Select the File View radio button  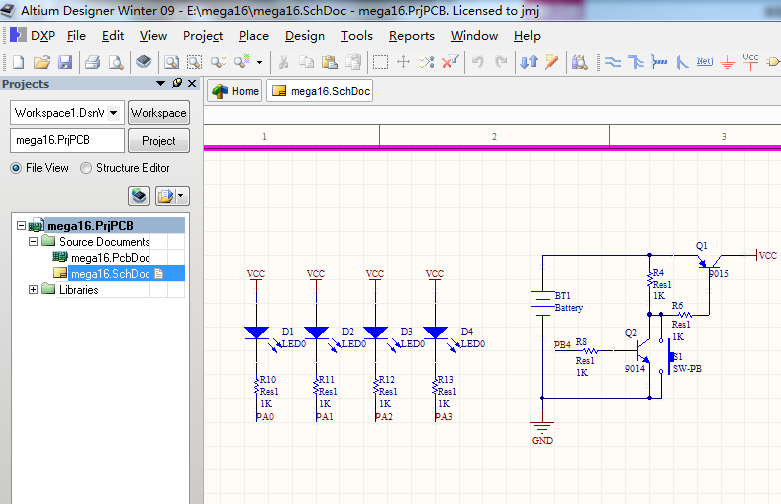point(16,168)
